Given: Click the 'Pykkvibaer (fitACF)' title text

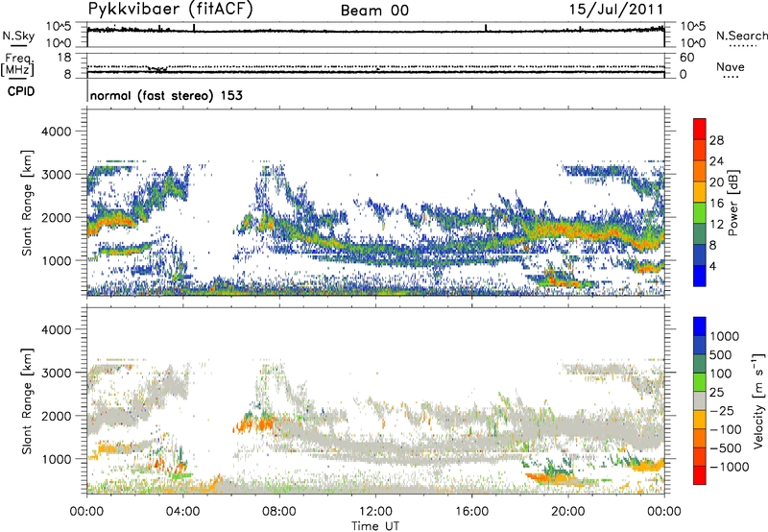Looking at the screenshot, I should (x=170, y=10).
